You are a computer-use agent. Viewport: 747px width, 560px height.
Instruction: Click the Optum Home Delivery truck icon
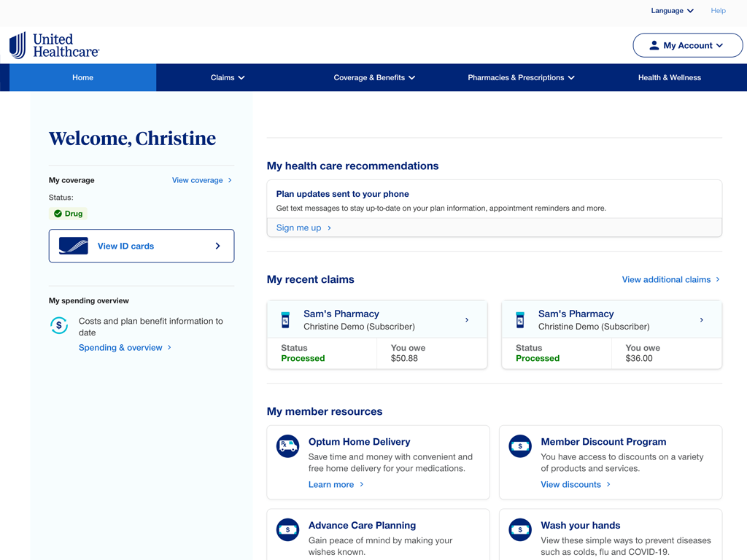point(287,446)
